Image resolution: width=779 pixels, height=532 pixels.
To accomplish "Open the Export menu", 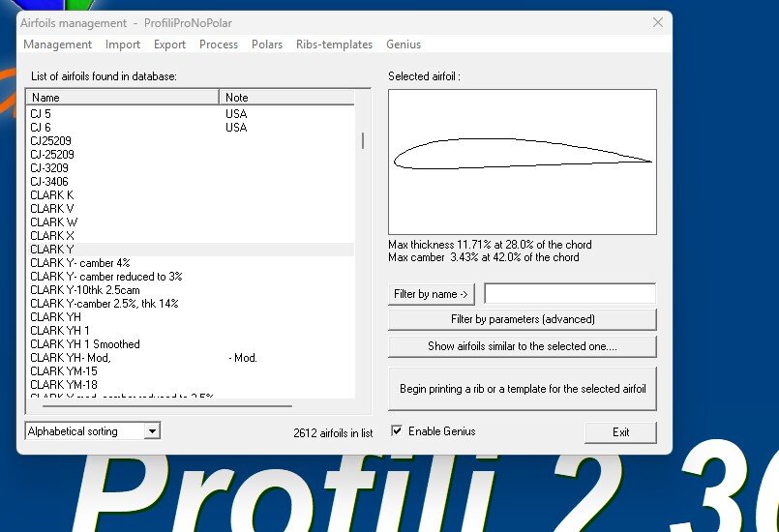I will click(169, 44).
